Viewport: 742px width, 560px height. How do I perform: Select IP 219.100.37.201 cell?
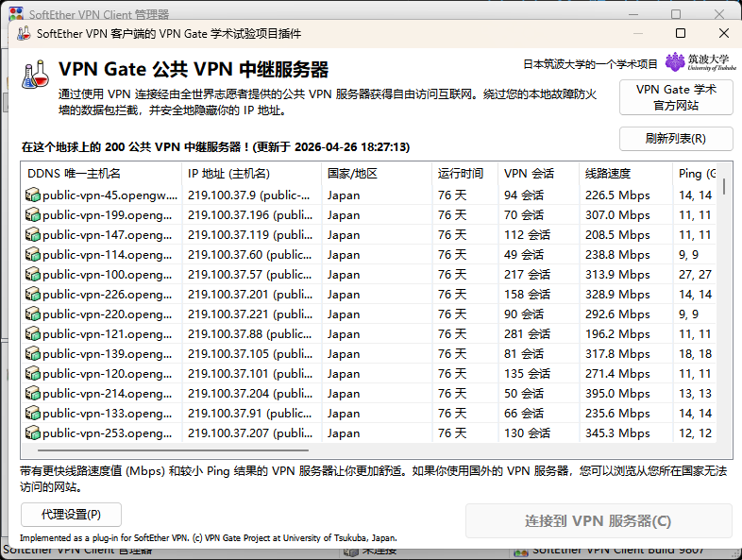pyautogui.click(x=250, y=295)
